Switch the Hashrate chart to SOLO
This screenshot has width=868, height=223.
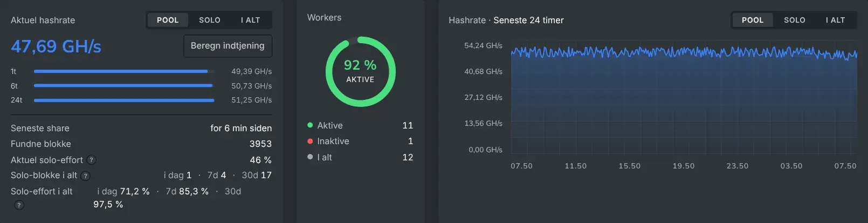coord(795,20)
